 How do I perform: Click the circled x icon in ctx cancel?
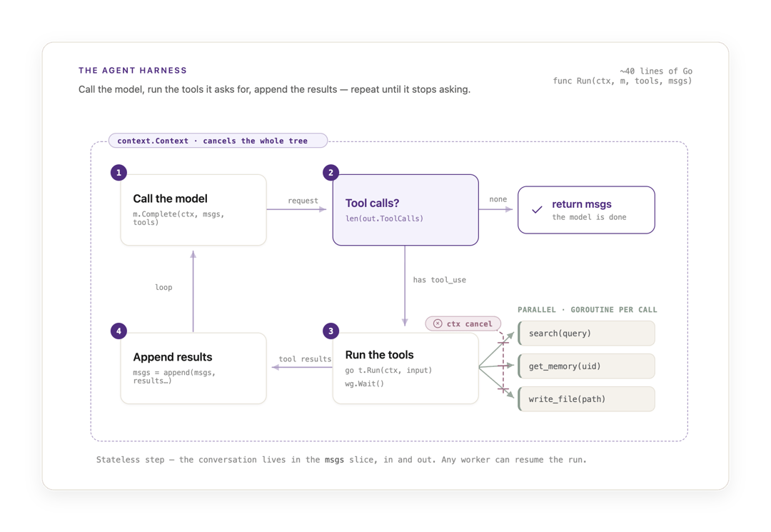[438, 323]
